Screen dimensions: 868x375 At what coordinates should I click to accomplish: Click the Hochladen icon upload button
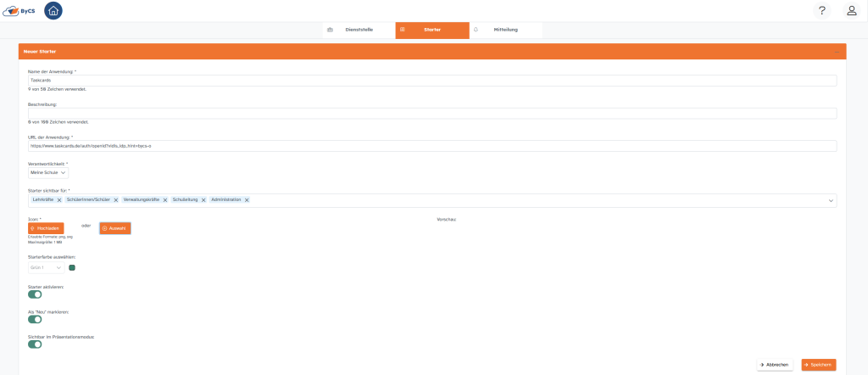pos(46,228)
